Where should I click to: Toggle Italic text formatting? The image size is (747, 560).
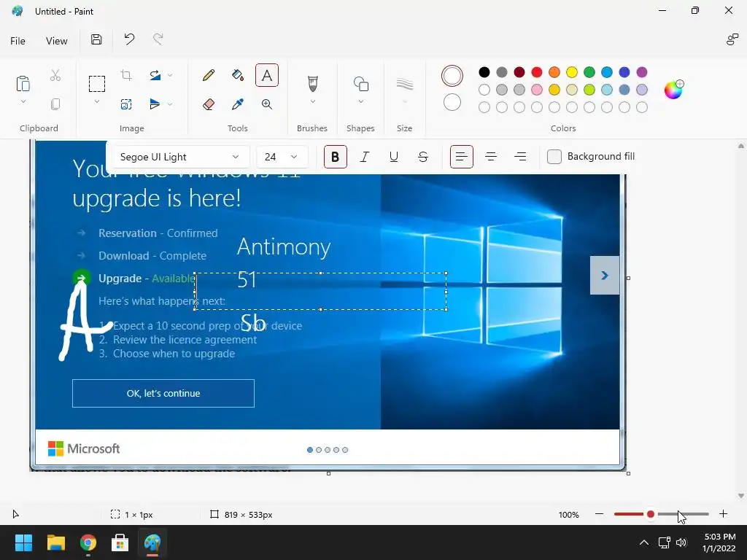[x=365, y=157]
